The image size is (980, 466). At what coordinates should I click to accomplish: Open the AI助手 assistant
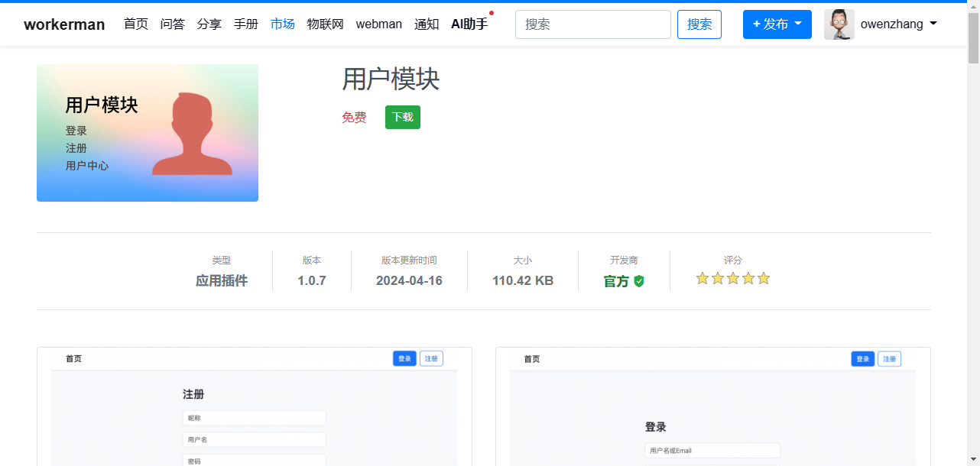(x=469, y=24)
